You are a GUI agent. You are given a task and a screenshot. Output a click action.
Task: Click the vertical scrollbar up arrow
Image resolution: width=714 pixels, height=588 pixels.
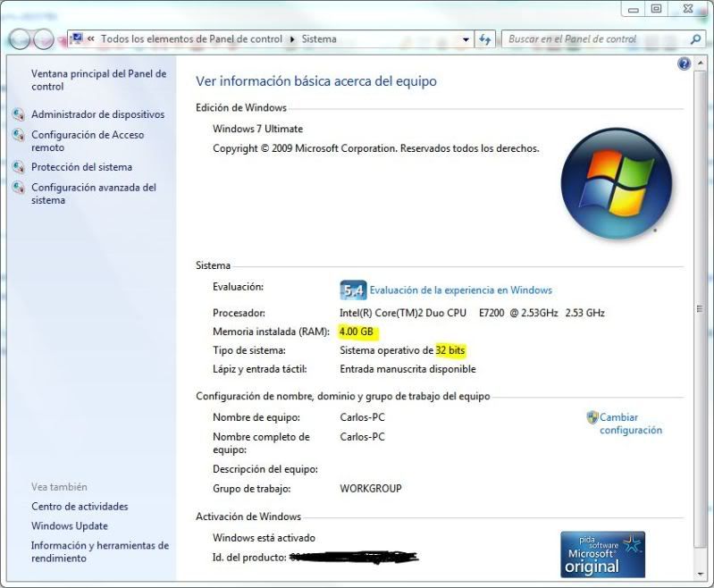click(700, 63)
